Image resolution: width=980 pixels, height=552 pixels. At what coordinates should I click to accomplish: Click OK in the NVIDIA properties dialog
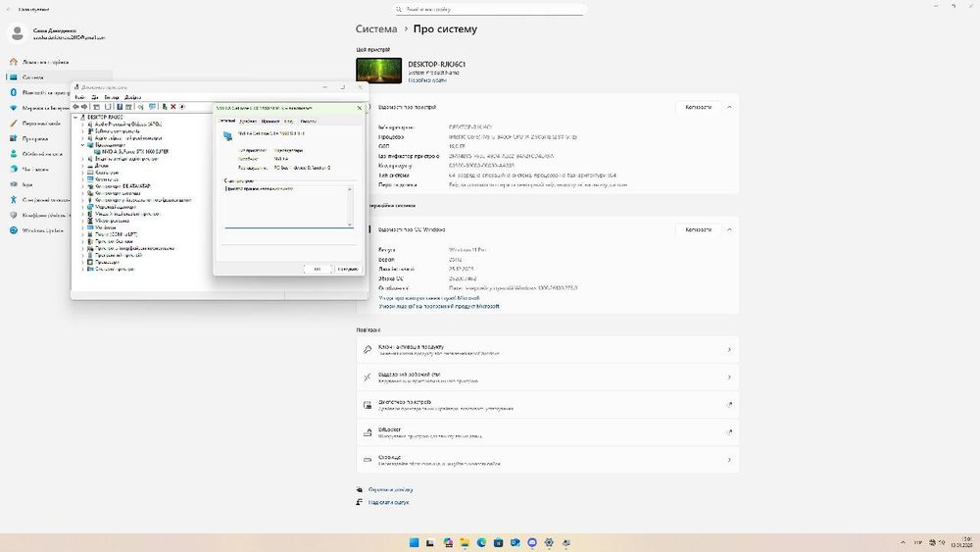coord(318,269)
